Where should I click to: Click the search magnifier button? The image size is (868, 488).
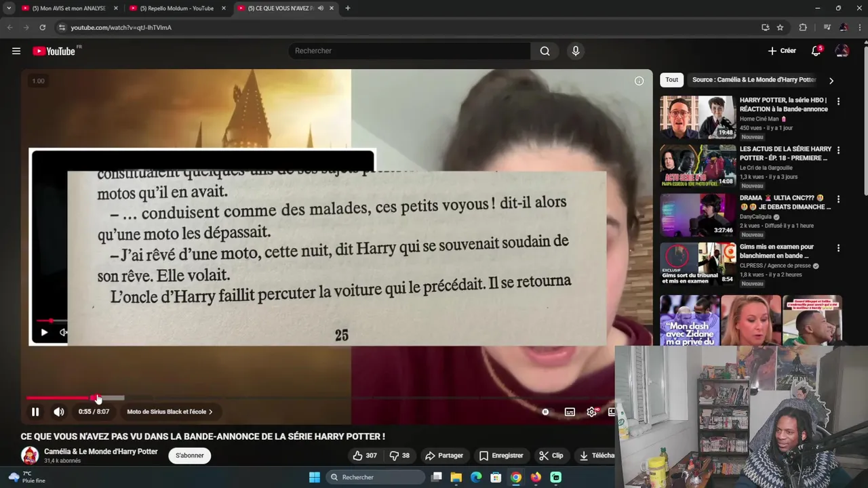(x=545, y=51)
